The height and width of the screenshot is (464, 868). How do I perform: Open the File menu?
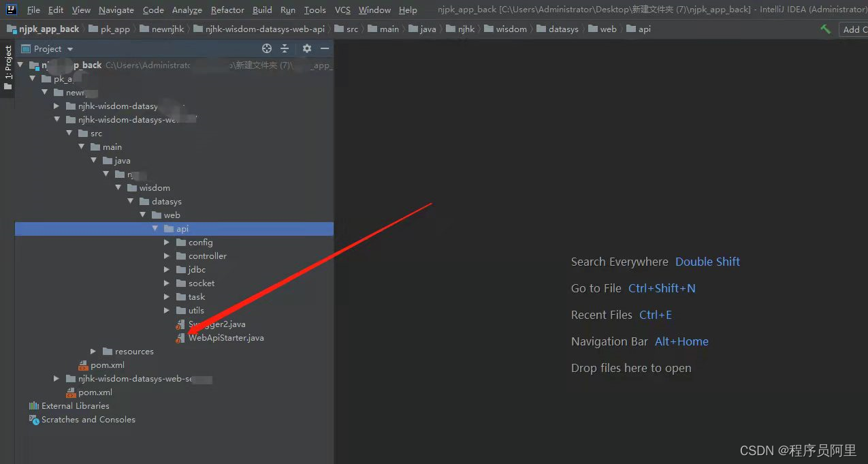tap(33, 10)
